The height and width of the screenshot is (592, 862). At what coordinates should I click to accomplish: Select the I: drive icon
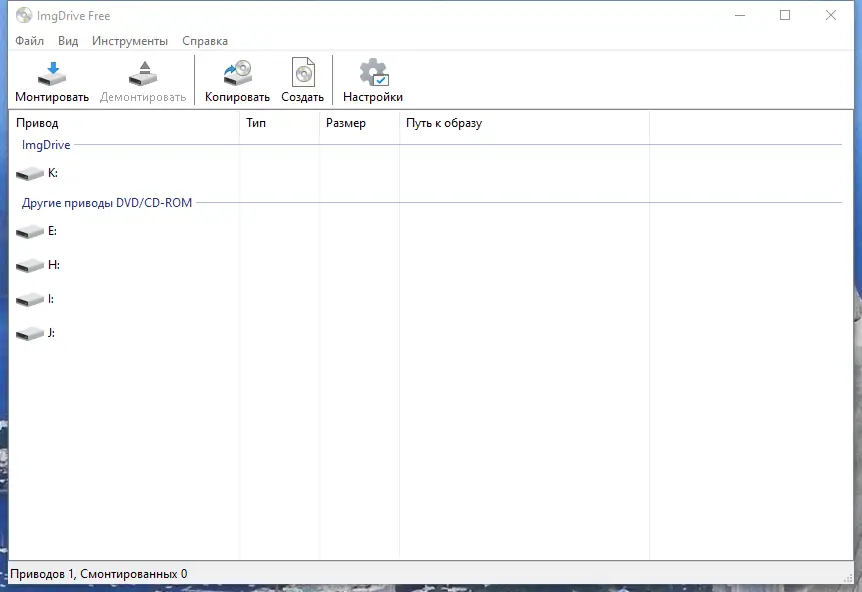click(30, 300)
